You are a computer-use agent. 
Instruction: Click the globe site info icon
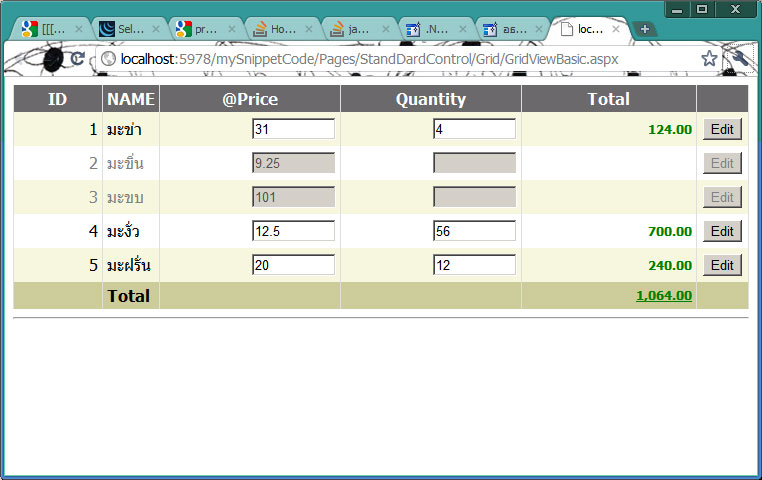pos(108,59)
